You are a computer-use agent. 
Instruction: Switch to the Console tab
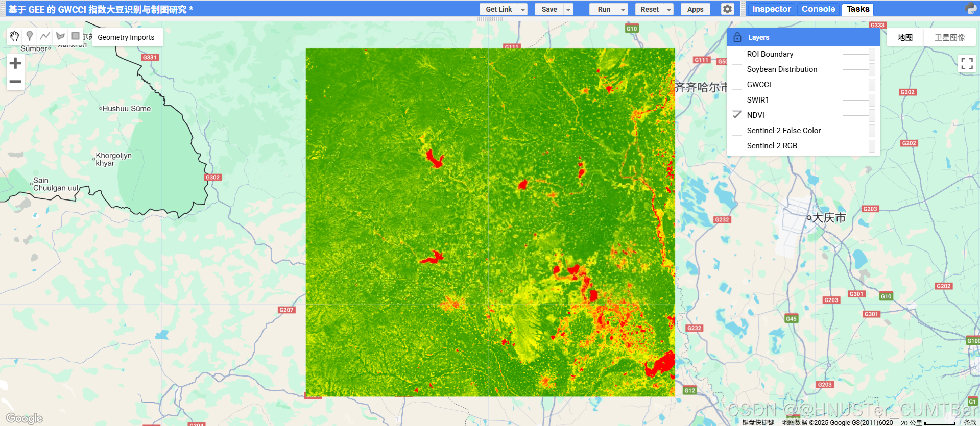pyautogui.click(x=818, y=9)
